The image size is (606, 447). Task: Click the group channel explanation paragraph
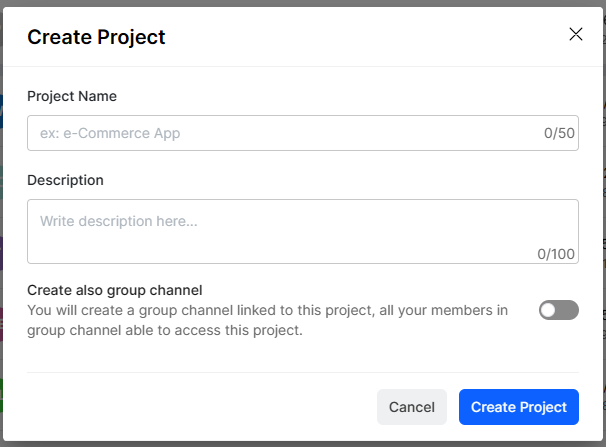coord(267,320)
